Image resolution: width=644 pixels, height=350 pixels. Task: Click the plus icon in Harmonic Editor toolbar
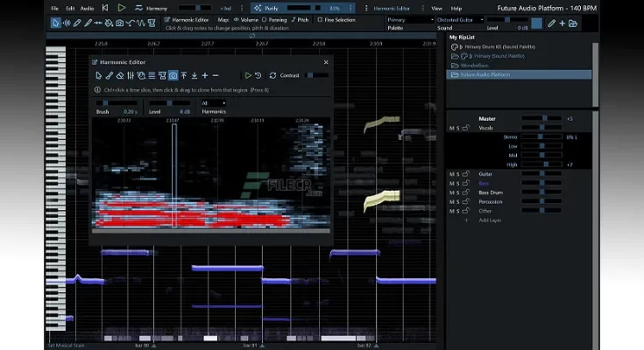205,76
